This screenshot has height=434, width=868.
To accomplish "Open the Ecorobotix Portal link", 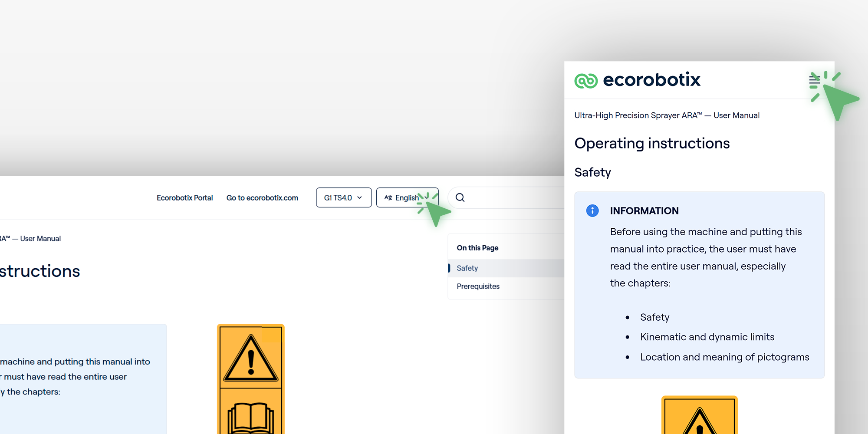I will click(x=184, y=197).
